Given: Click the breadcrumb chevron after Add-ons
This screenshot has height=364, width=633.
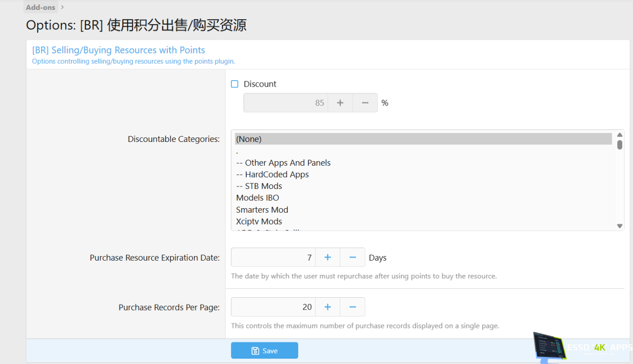Looking at the screenshot, I should 62,7.
